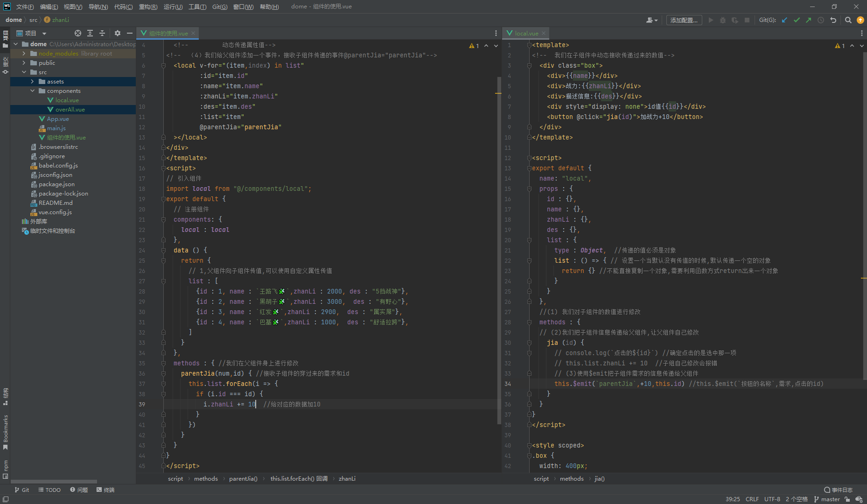Click the orange IDE update arrow icon
Screen dimensions: 867x504
pos(860,20)
